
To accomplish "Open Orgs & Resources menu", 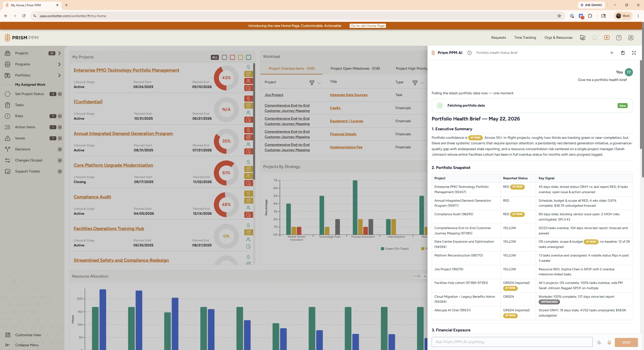I will click(x=558, y=38).
